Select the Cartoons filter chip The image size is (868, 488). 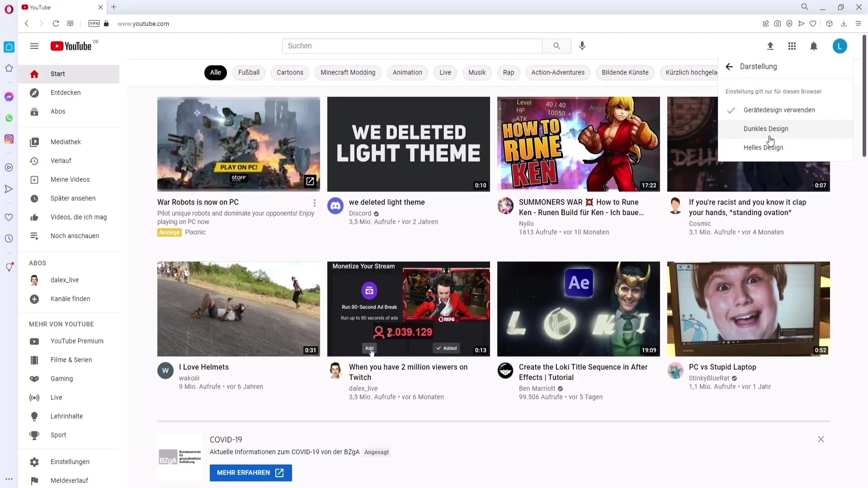point(290,73)
